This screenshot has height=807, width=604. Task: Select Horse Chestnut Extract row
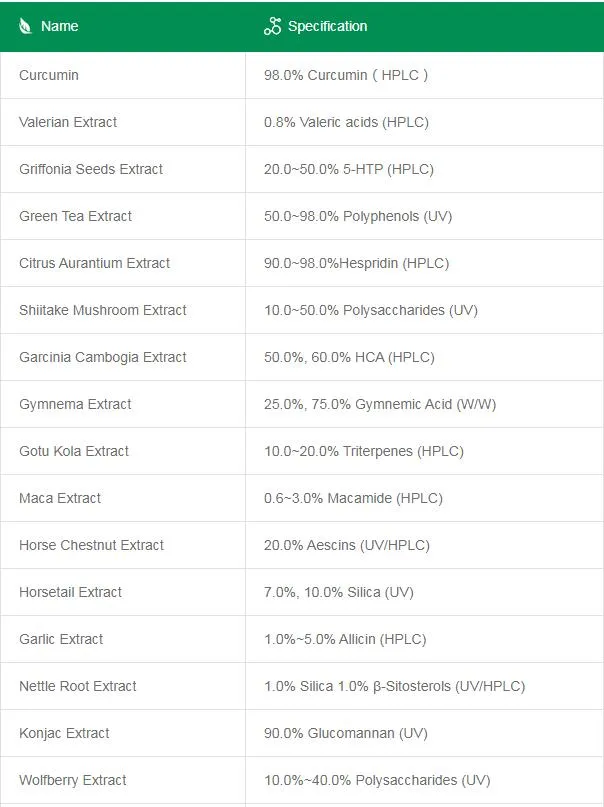click(x=91, y=545)
